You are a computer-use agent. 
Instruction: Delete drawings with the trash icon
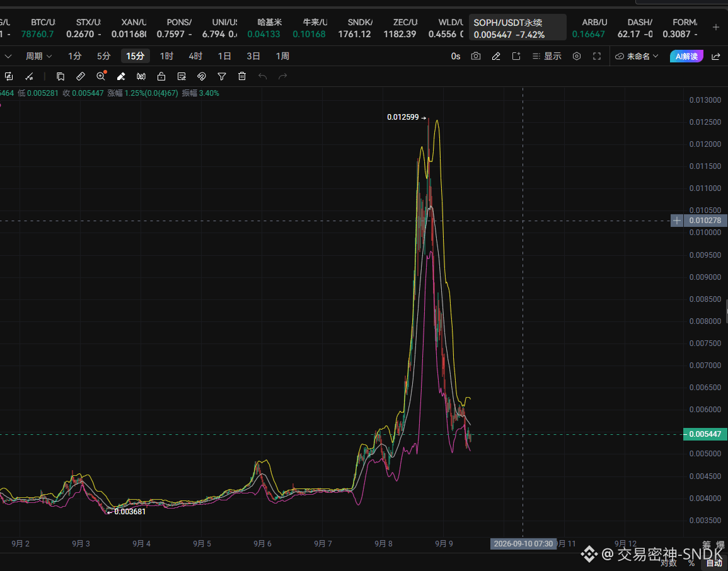242,76
